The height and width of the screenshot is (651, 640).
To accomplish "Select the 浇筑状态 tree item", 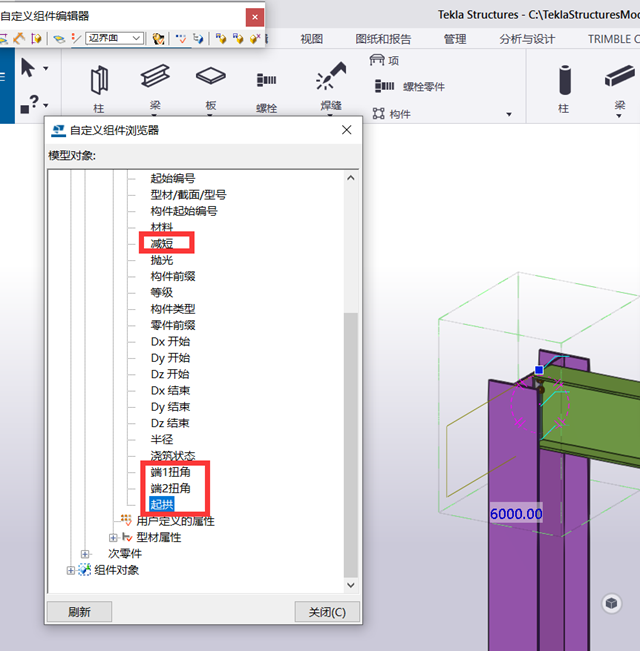I will click(173, 456).
